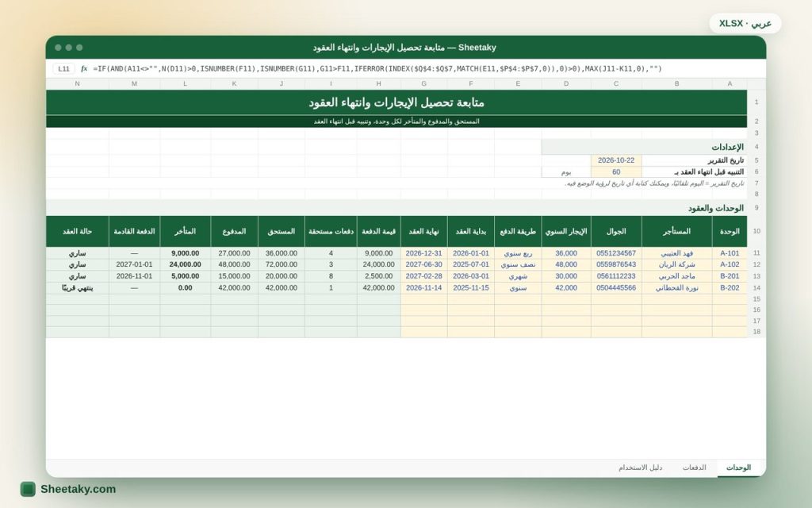812x508 pixels.
Task: Select overdue cell 5,000.00
Action: (x=185, y=276)
